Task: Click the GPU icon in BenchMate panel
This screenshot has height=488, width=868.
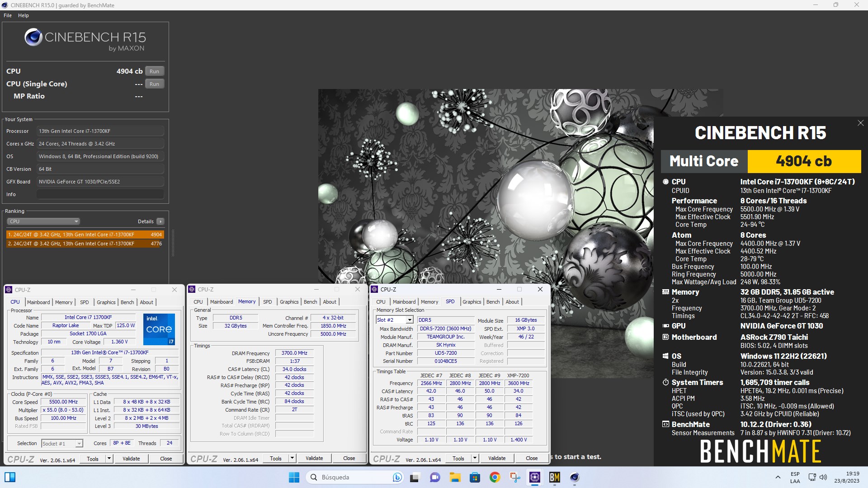Action: [x=665, y=326]
